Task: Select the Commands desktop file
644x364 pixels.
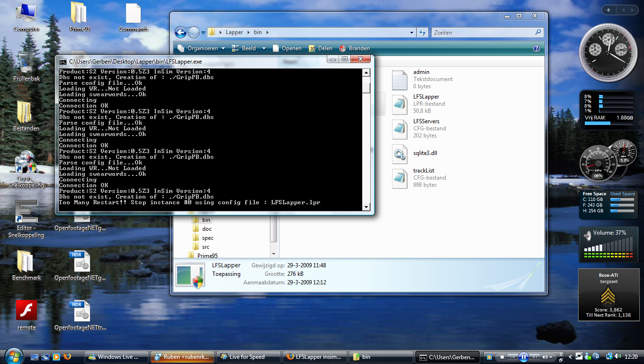Action: pos(134,18)
